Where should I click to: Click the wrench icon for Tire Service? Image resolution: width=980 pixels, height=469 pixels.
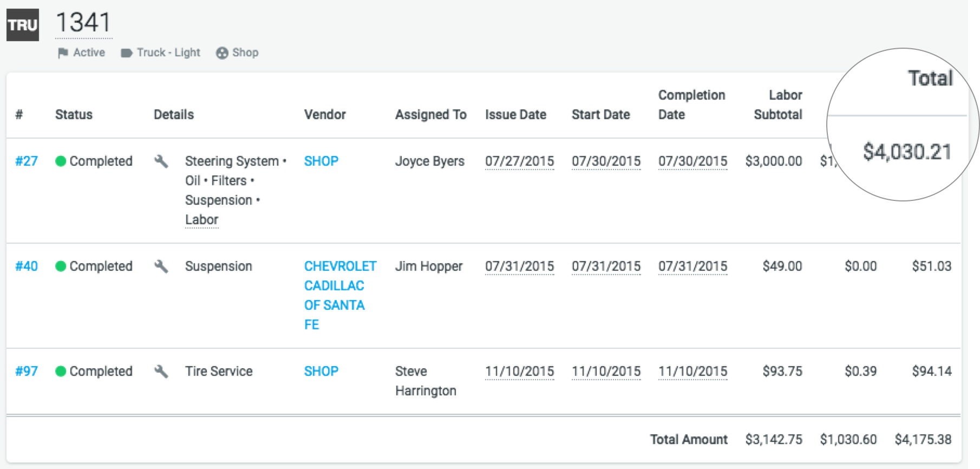click(x=161, y=372)
